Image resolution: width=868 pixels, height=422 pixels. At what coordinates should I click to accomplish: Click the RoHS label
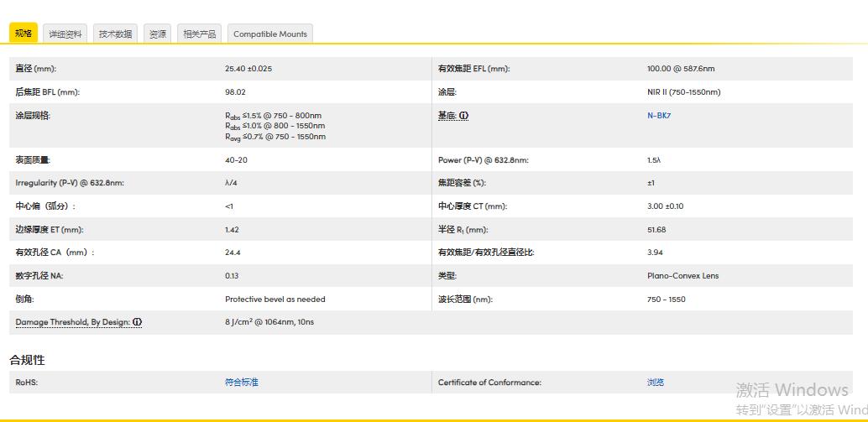(x=27, y=383)
